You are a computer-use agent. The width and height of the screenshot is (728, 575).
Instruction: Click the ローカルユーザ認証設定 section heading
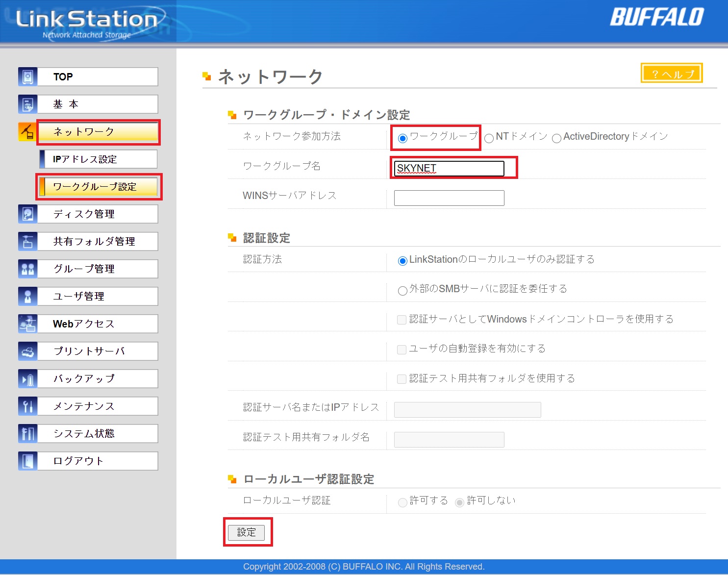pyautogui.click(x=309, y=479)
